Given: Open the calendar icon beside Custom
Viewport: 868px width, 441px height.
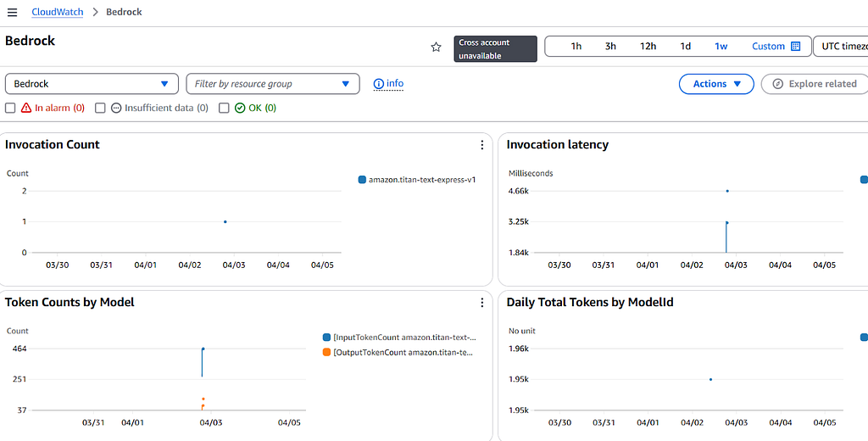Looking at the screenshot, I should 795,46.
